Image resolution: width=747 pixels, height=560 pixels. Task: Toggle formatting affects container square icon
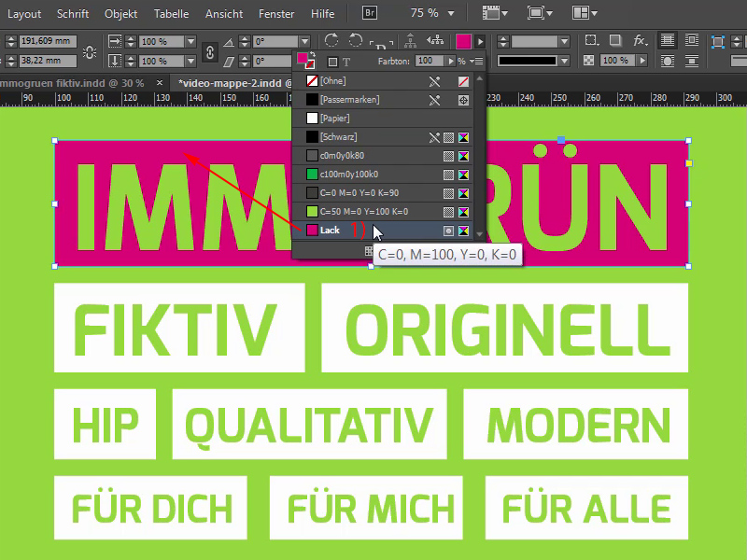(x=332, y=60)
